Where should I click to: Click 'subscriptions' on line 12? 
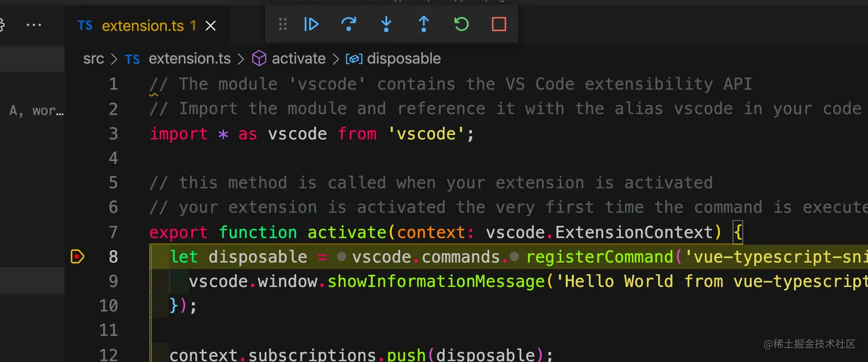(x=312, y=355)
